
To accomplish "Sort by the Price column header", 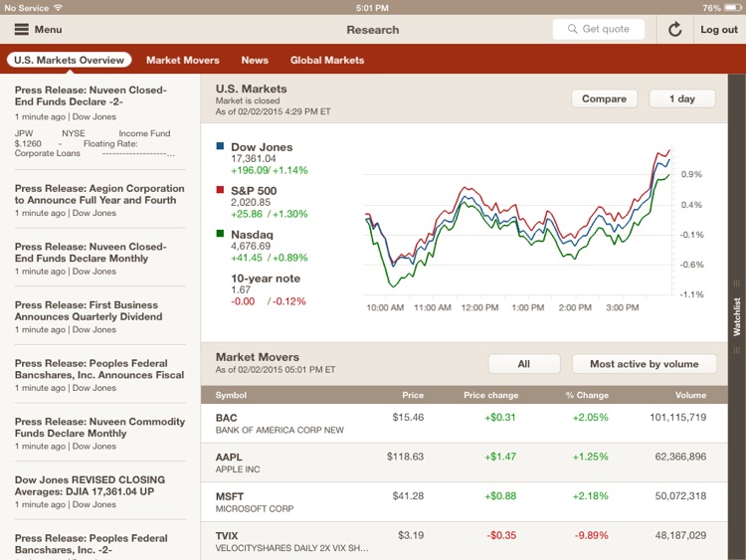I will coord(413,395).
